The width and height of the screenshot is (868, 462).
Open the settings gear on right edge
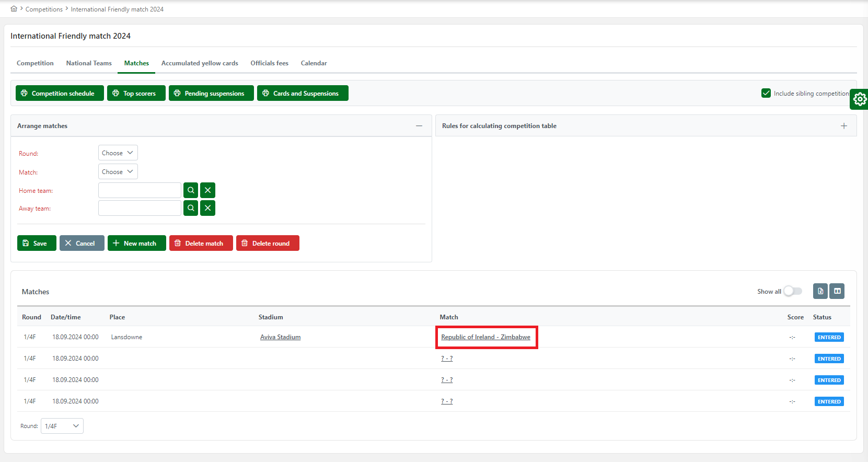(860, 99)
